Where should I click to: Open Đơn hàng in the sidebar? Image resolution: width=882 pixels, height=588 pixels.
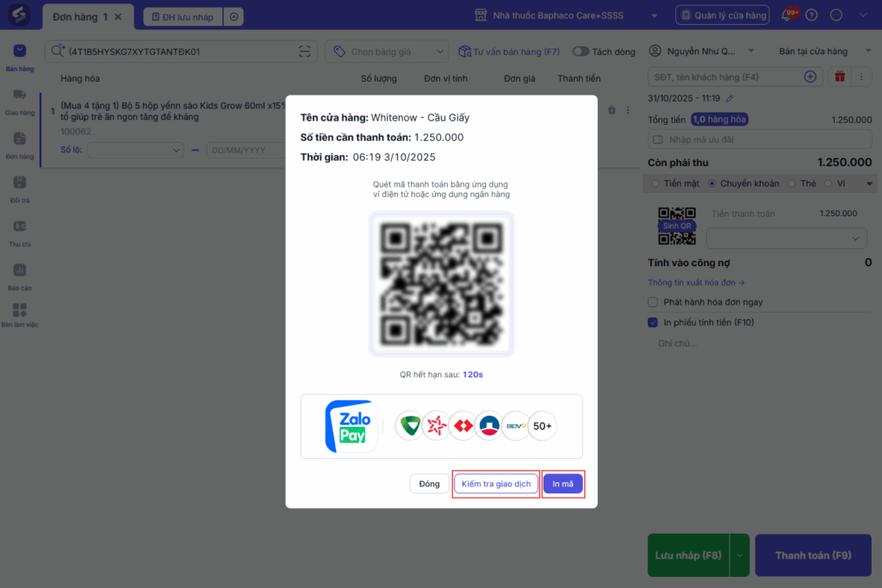20,145
